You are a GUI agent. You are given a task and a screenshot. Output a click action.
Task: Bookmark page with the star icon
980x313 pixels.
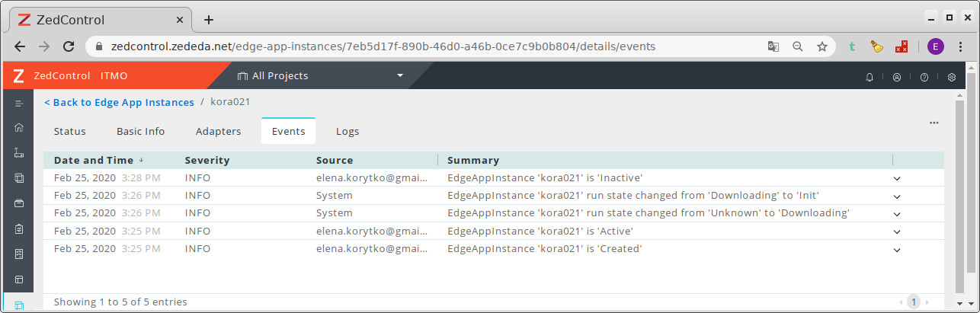tap(822, 46)
